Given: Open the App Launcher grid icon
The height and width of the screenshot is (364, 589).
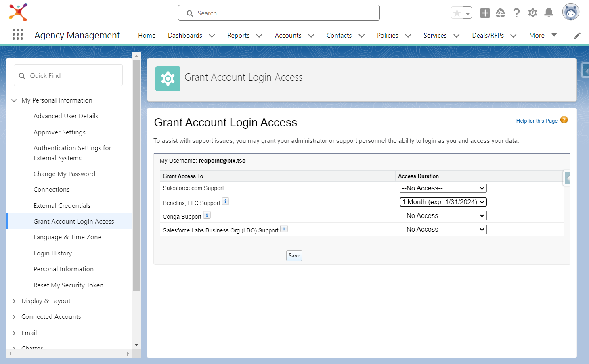Looking at the screenshot, I should click(18, 34).
